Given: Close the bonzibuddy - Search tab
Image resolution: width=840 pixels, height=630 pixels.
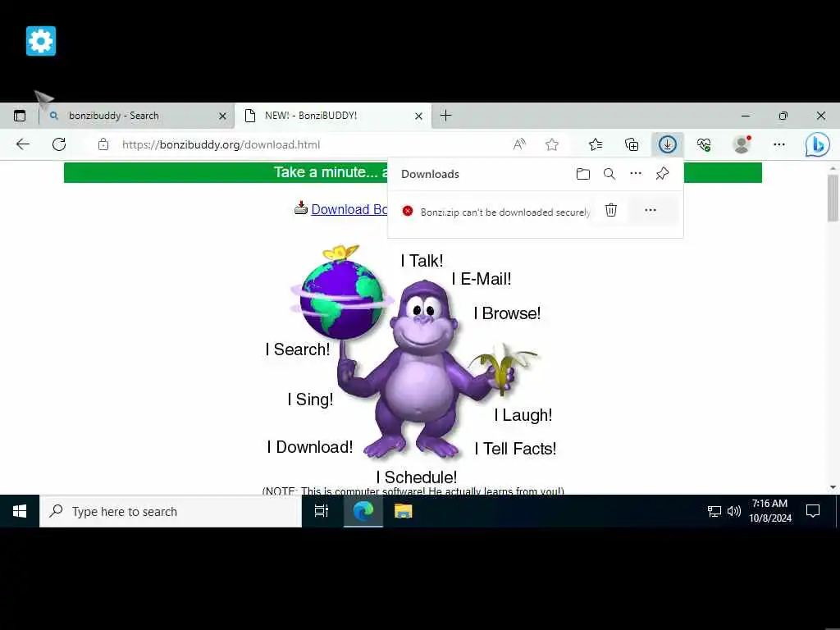Looking at the screenshot, I should click(x=222, y=116).
